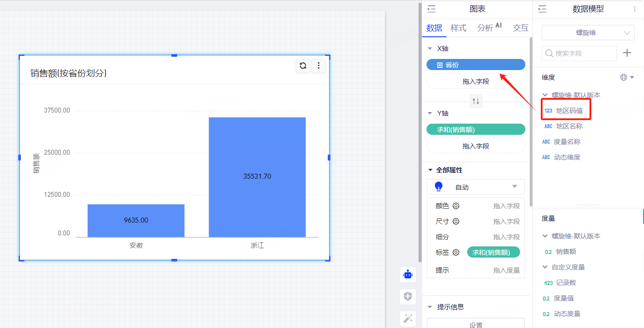644x328 pixels.
Task: Click the 设置 button under 提示信息
Action: coord(476,325)
